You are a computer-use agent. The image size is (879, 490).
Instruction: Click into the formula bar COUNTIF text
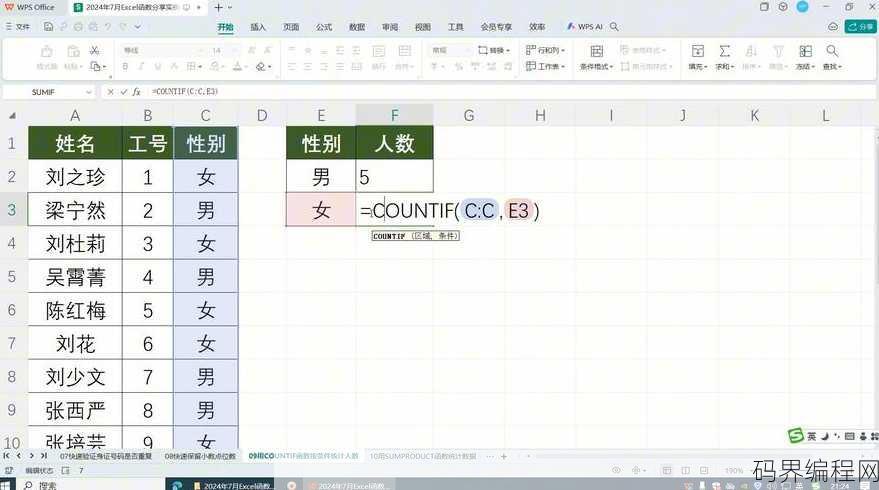(x=185, y=91)
